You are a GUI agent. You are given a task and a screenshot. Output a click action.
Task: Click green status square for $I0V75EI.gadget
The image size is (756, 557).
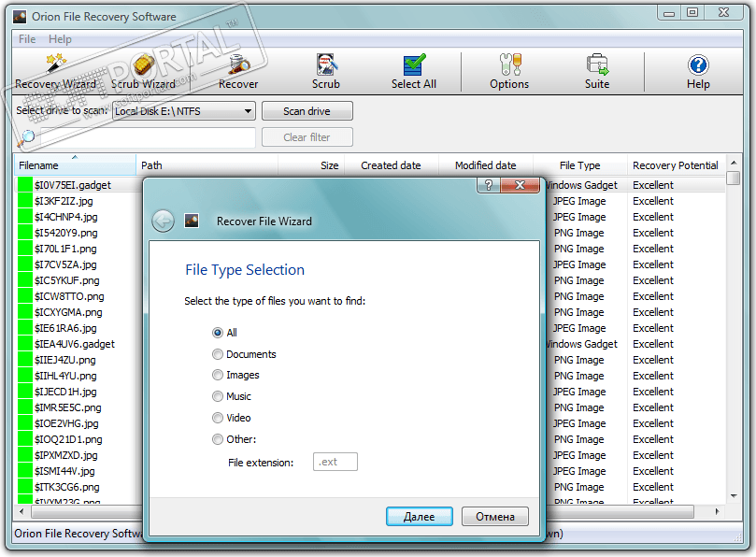[x=24, y=185]
